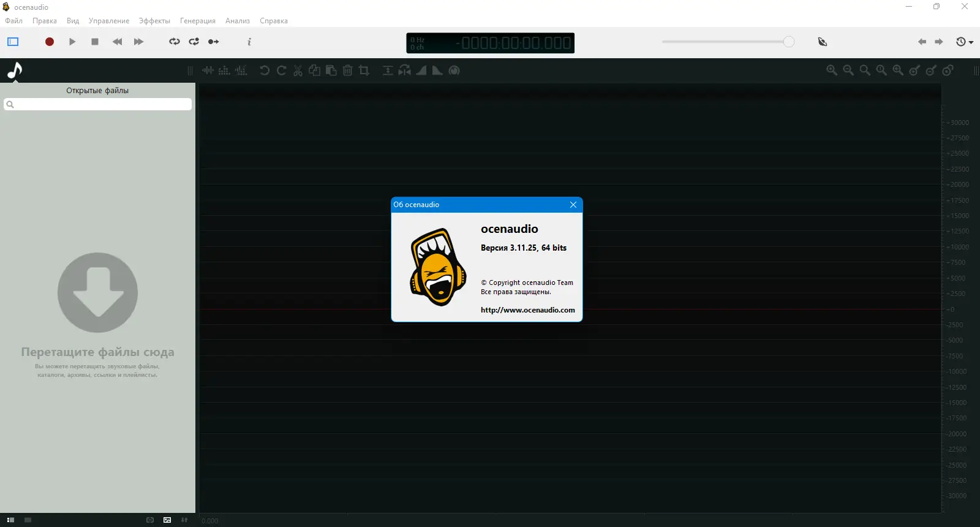Close the 'Об ocenaudio' dialog

click(x=573, y=205)
